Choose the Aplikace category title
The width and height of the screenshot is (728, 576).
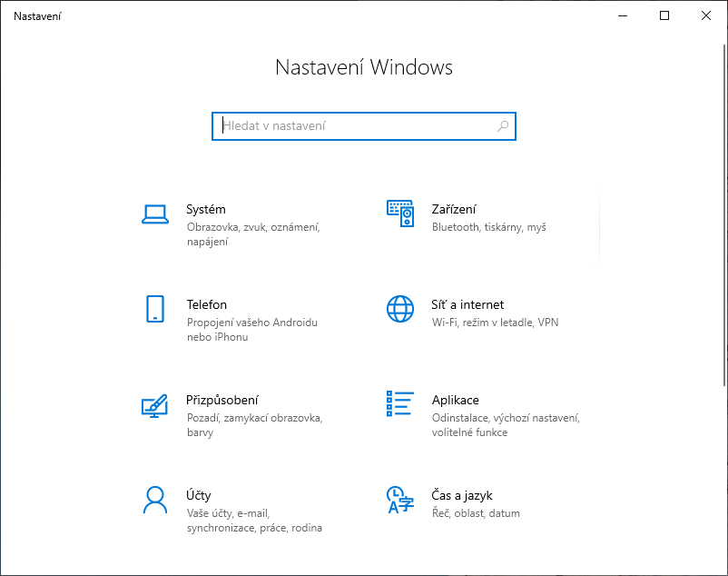[x=456, y=400]
